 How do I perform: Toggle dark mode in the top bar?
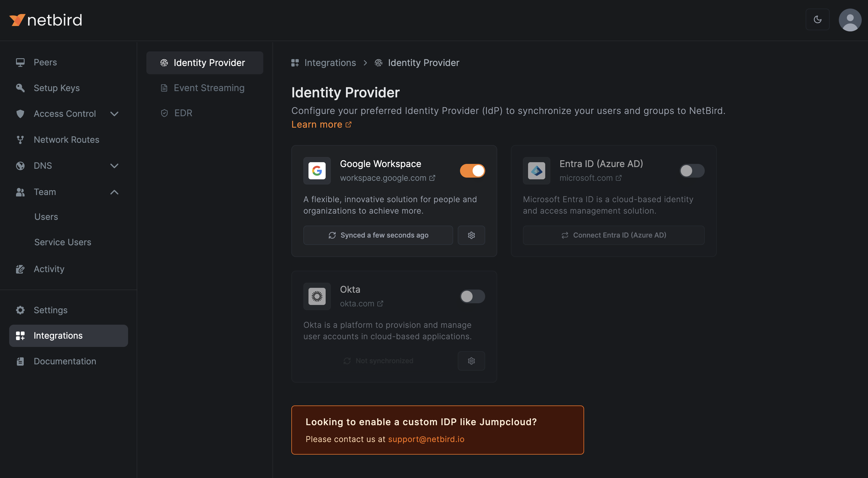pyautogui.click(x=817, y=19)
